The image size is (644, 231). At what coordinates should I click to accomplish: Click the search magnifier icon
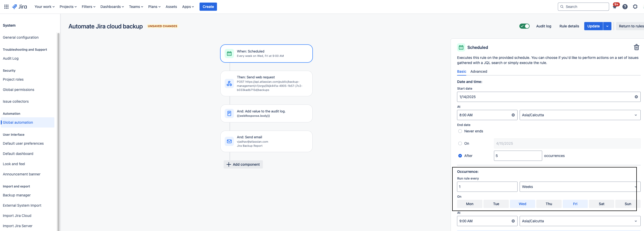point(562,7)
